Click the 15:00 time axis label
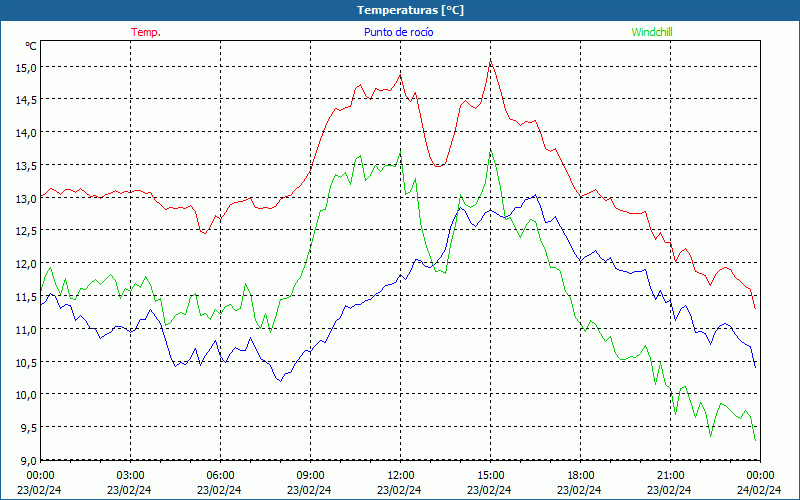This screenshot has width=800, height=500. pos(490,476)
